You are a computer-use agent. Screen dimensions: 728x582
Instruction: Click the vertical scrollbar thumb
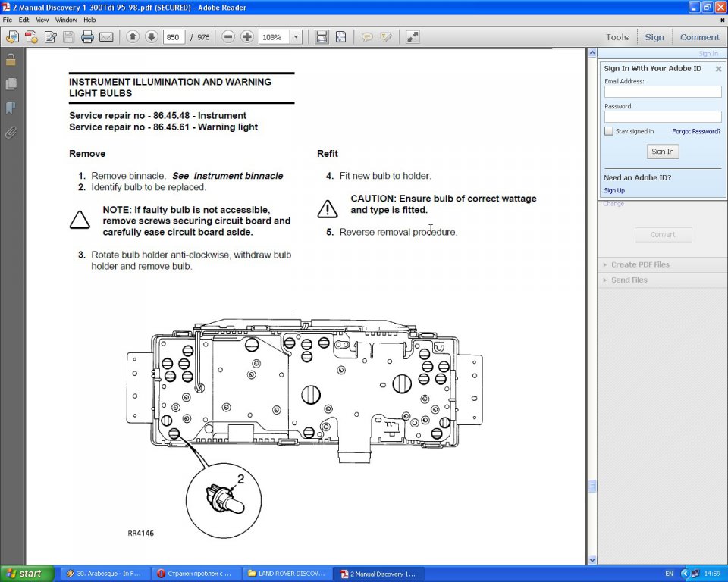[x=592, y=486]
